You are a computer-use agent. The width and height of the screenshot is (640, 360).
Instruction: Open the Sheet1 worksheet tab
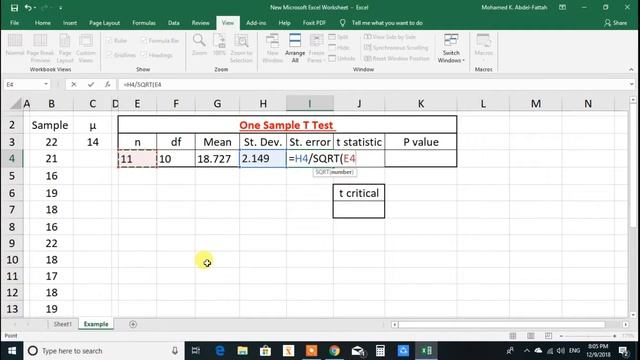tap(62, 324)
